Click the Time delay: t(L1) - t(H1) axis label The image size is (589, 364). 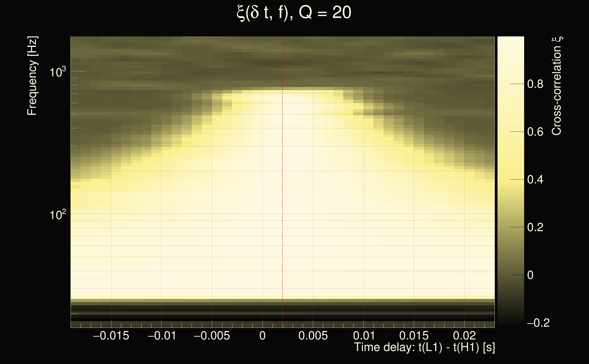point(424,347)
